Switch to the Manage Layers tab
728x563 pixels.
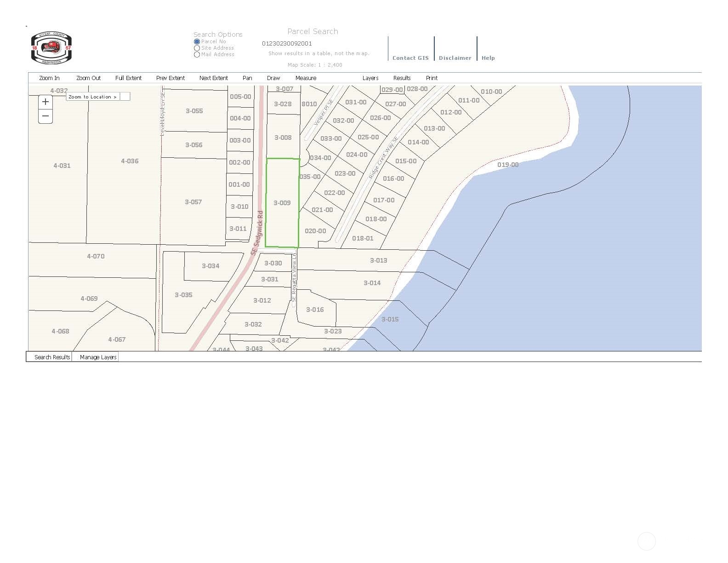tap(98, 357)
